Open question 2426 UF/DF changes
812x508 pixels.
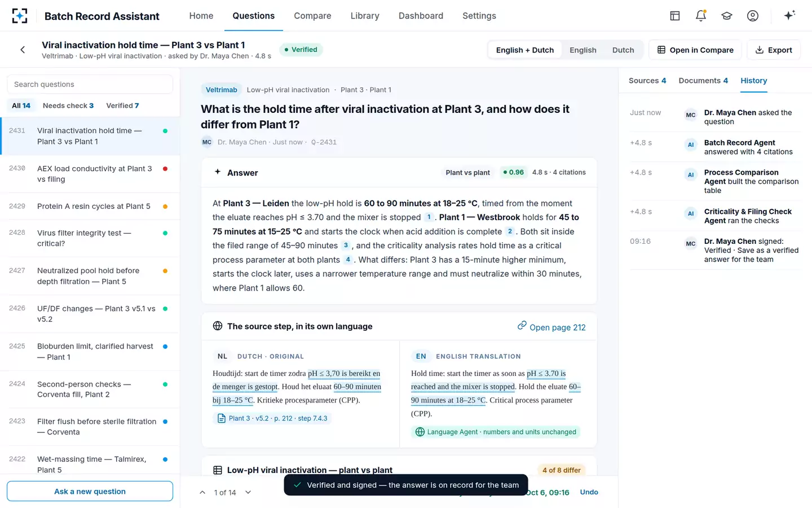click(90, 314)
